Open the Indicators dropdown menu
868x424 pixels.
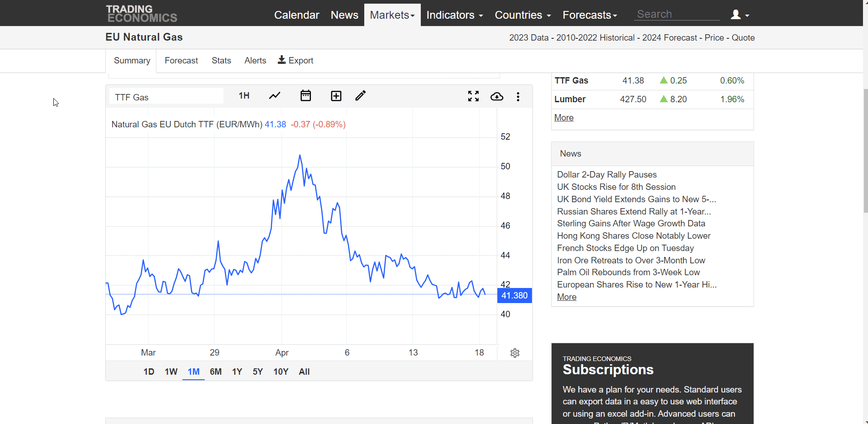tap(454, 15)
